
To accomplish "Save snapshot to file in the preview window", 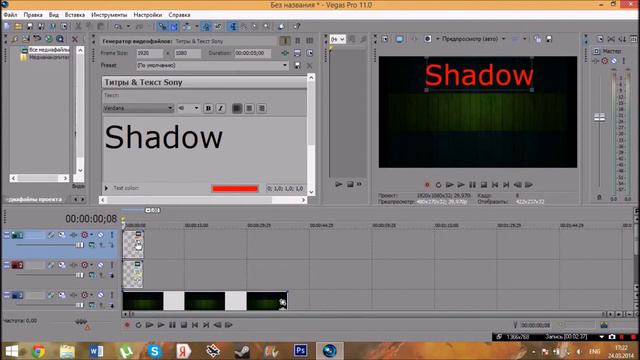I will [x=549, y=39].
